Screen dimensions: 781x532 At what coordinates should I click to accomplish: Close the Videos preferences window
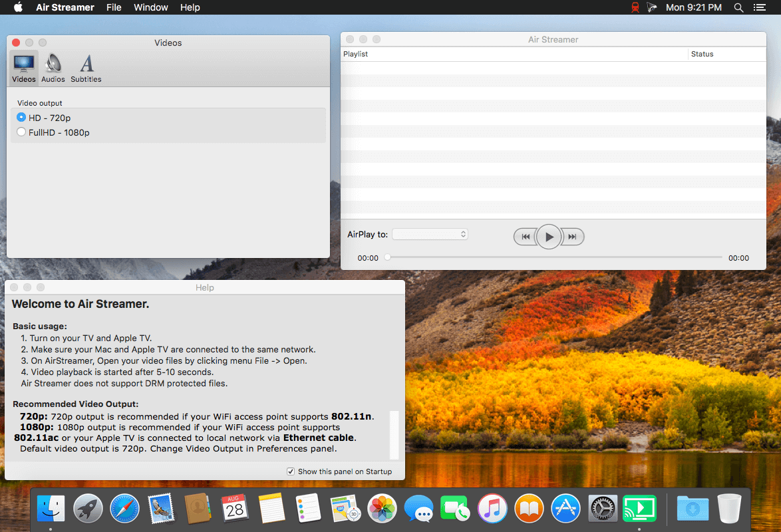coord(16,43)
